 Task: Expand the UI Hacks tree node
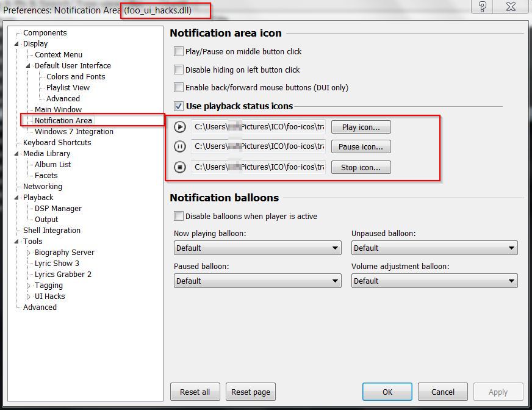click(x=29, y=297)
